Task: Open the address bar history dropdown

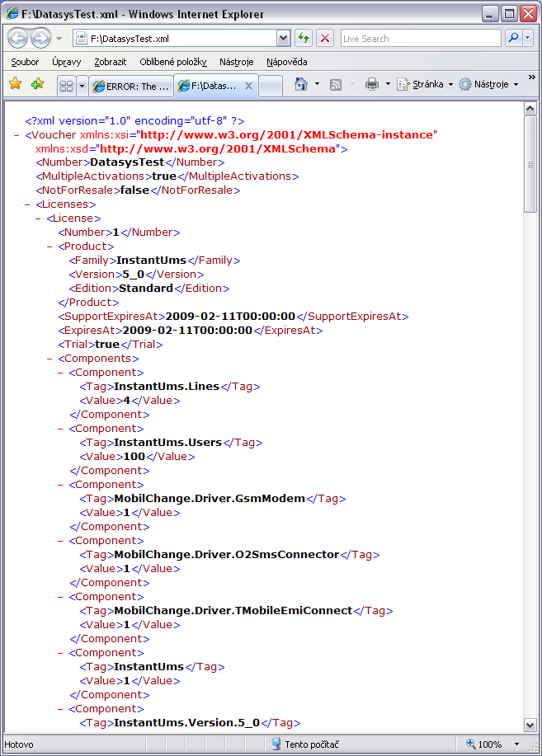Action: tap(283, 38)
